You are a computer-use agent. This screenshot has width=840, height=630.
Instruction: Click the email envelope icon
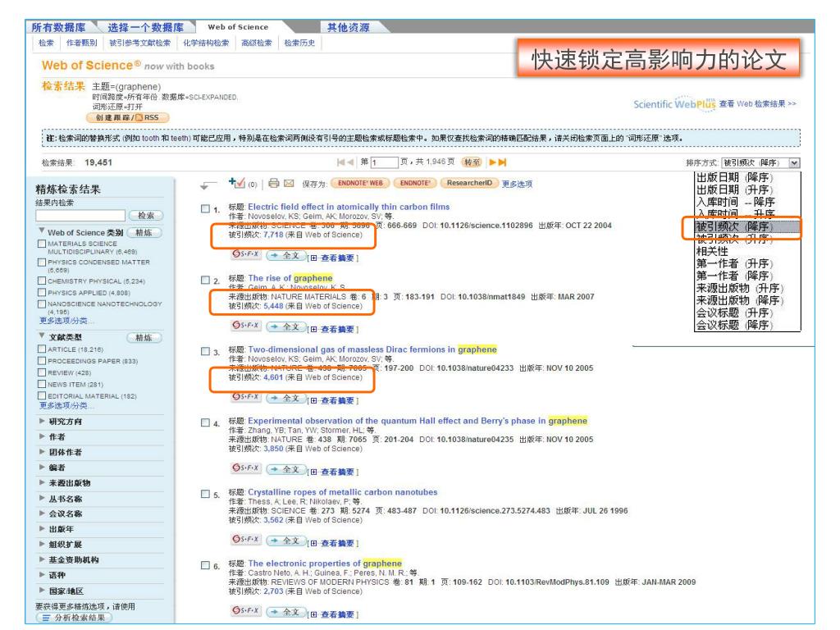[289, 183]
